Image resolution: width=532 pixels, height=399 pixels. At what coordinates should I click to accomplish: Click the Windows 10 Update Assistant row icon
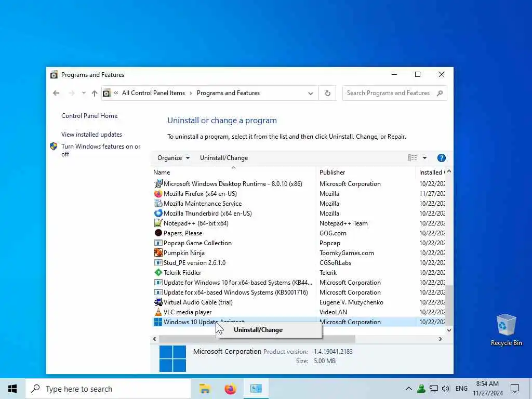[x=158, y=322]
